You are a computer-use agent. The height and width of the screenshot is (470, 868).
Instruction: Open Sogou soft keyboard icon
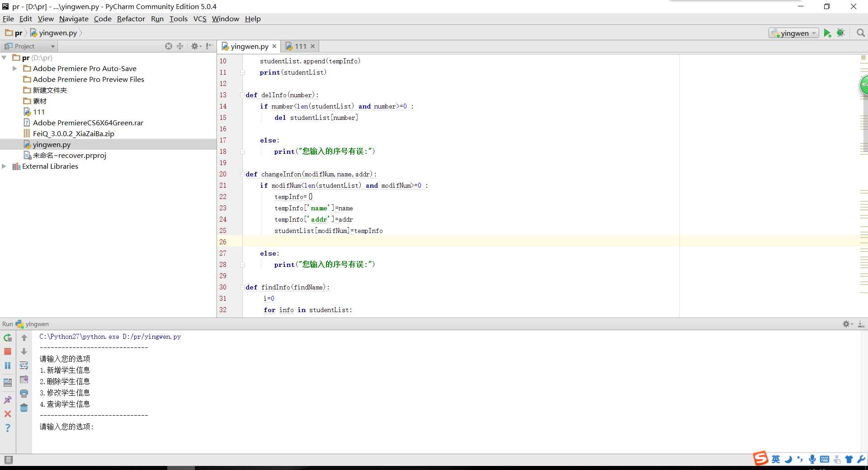tap(825, 459)
